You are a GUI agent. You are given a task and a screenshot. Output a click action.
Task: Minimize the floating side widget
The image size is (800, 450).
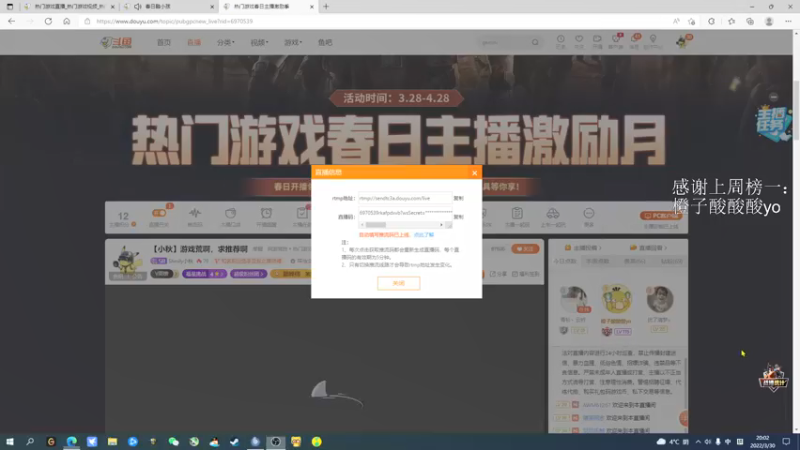click(x=773, y=97)
